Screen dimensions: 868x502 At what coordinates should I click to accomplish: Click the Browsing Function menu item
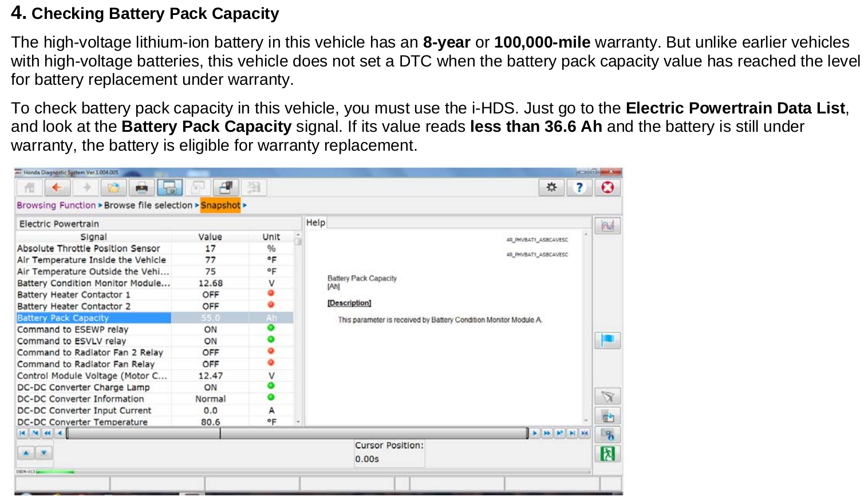(56, 205)
